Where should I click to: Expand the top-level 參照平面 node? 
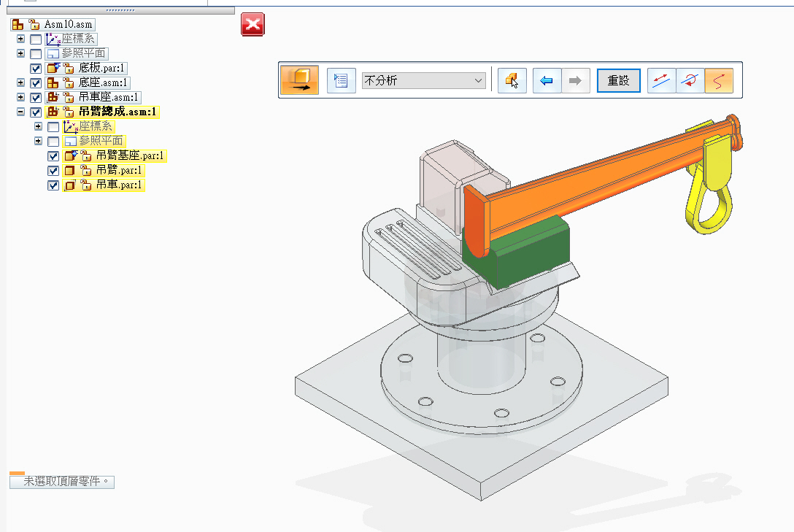point(20,53)
